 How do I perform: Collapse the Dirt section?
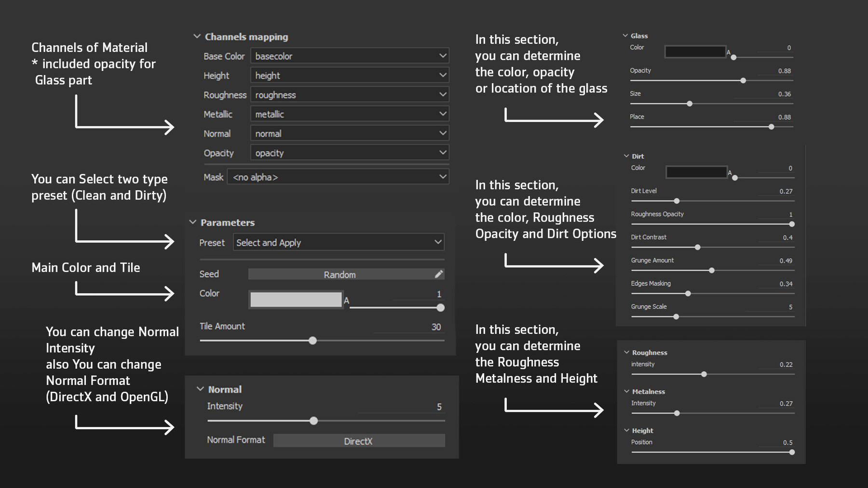626,156
